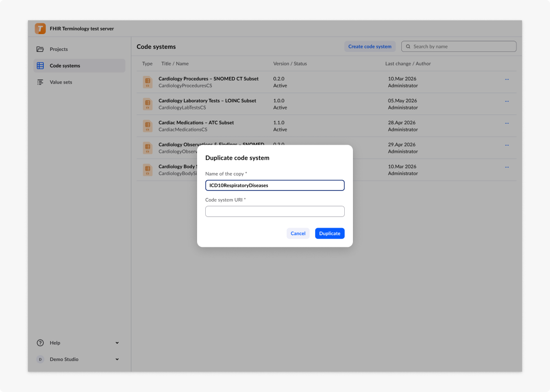Click Cardiac Medications – ATC Subset title
Screen dimensions: 550x392
tap(196, 122)
